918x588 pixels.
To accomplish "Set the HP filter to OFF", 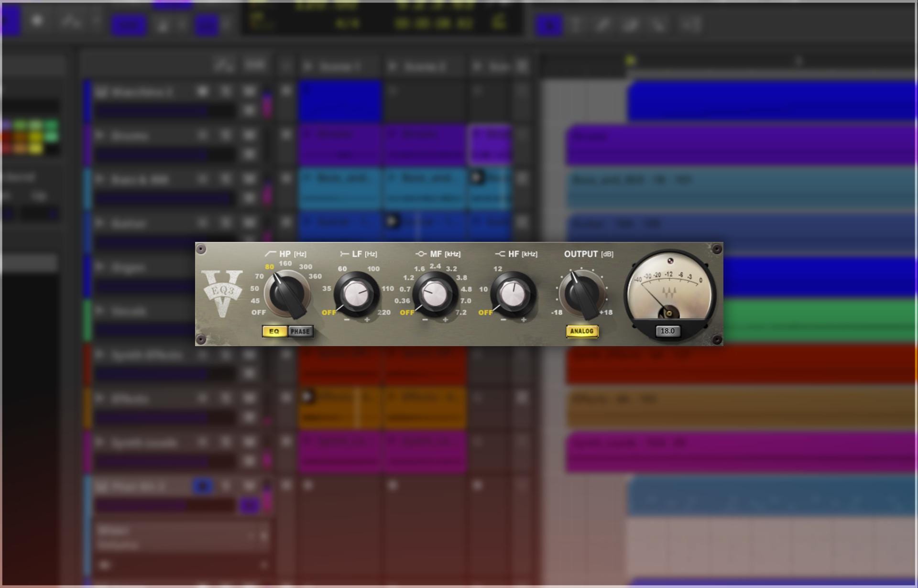I will [259, 312].
